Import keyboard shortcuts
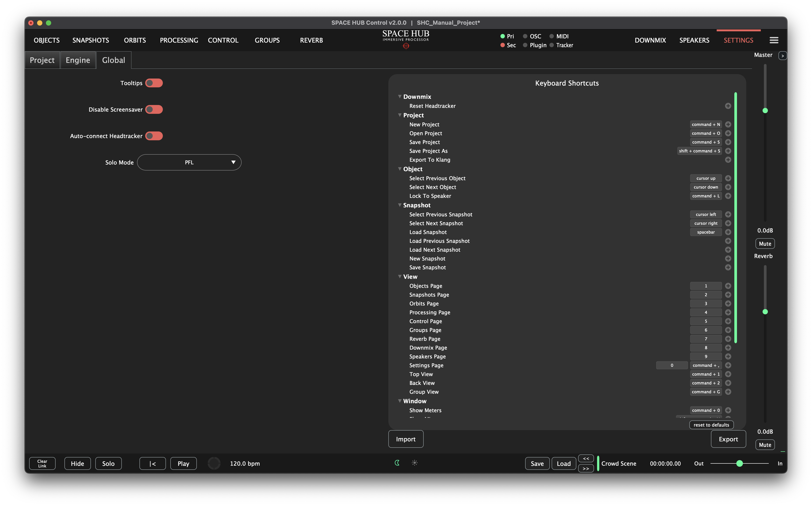This screenshot has height=506, width=812. tap(406, 439)
